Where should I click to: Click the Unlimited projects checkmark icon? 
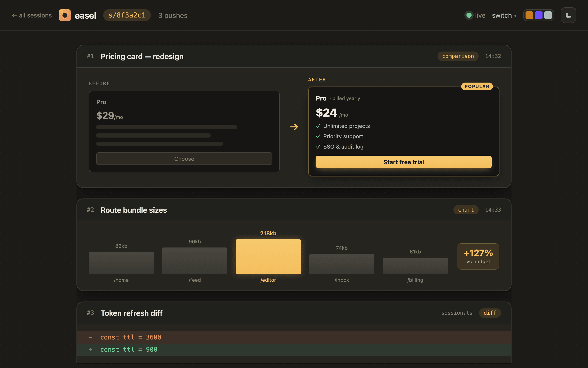[318, 126]
